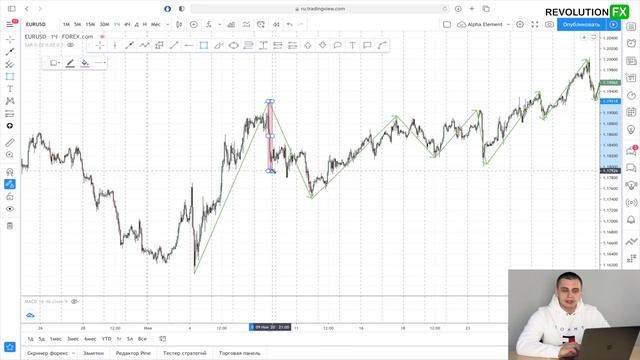Image resolution: width=640 pixels, height=360 pixels.
Task: Set range to YTD
Action: point(107,339)
